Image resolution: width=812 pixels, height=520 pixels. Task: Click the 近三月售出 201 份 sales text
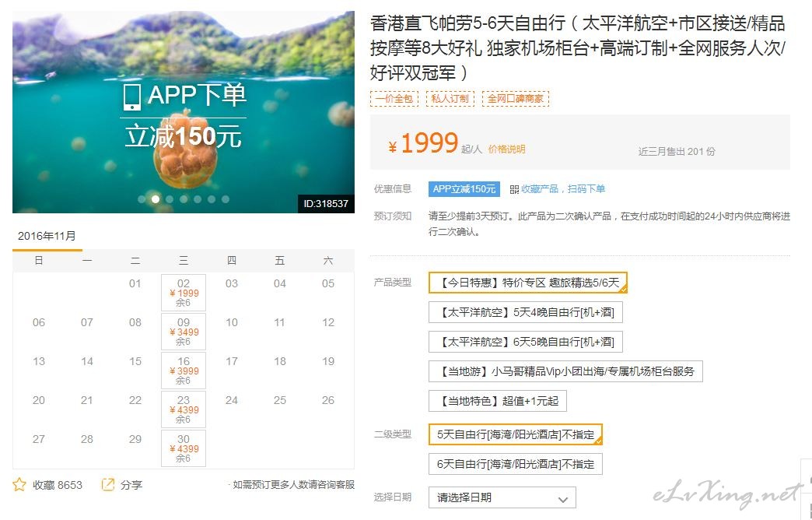point(677,151)
